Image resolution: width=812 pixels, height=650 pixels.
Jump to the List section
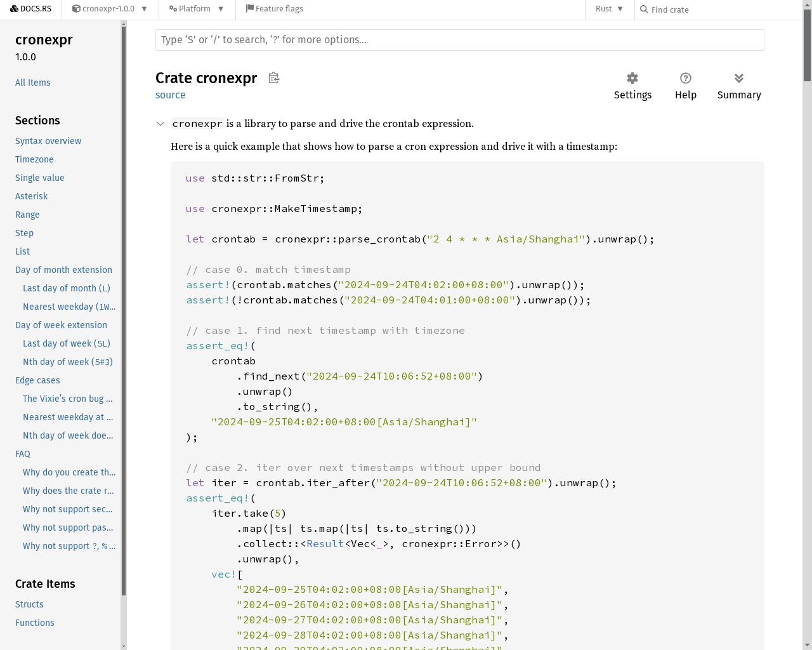22,251
